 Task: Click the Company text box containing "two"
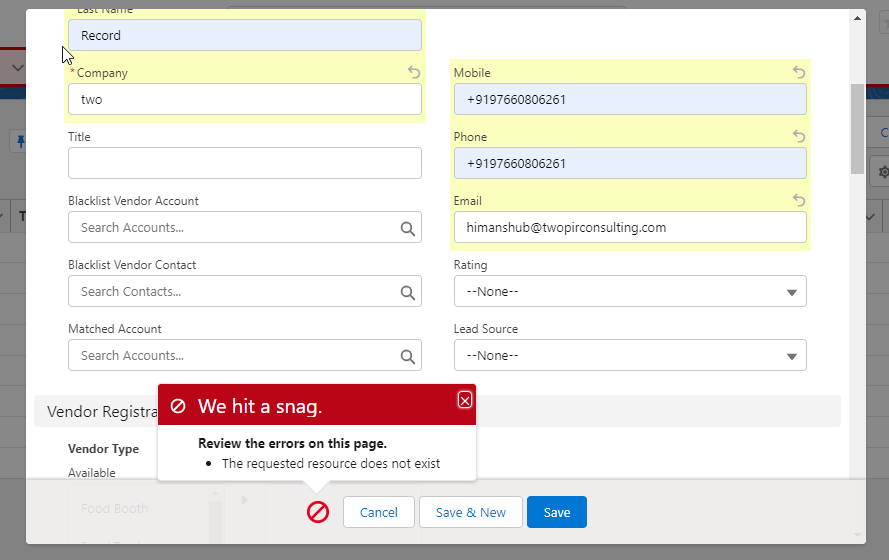click(x=245, y=99)
